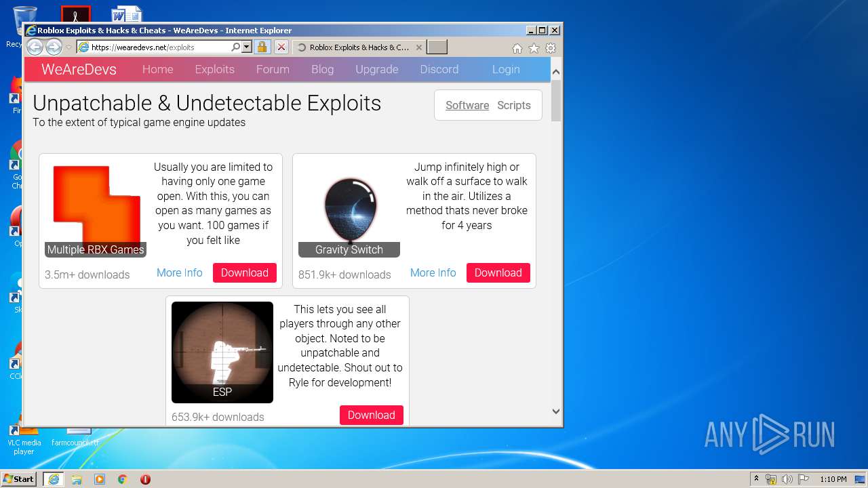The height and width of the screenshot is (488, 868).
Task: Open the farmcouncil.rtf desktop file
Action: pos(75,437)
